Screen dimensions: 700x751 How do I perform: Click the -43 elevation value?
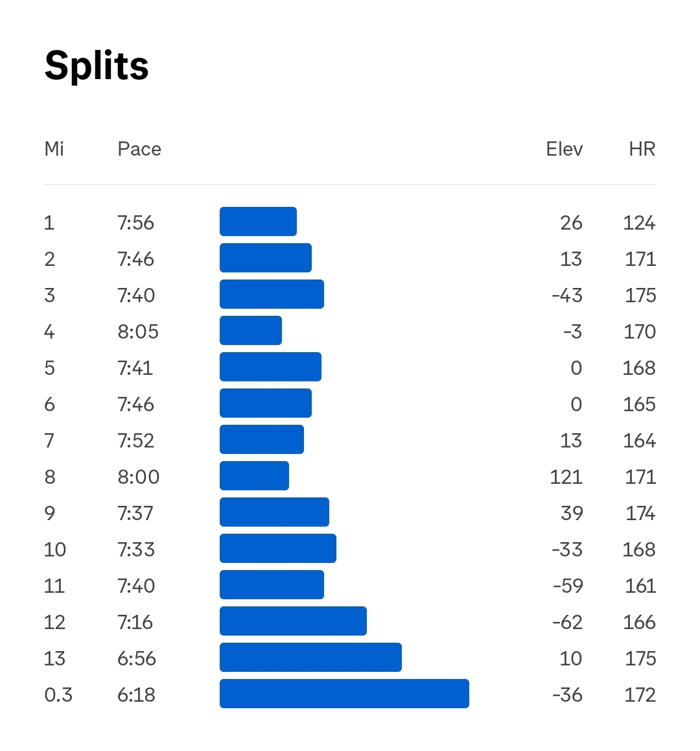567,295
